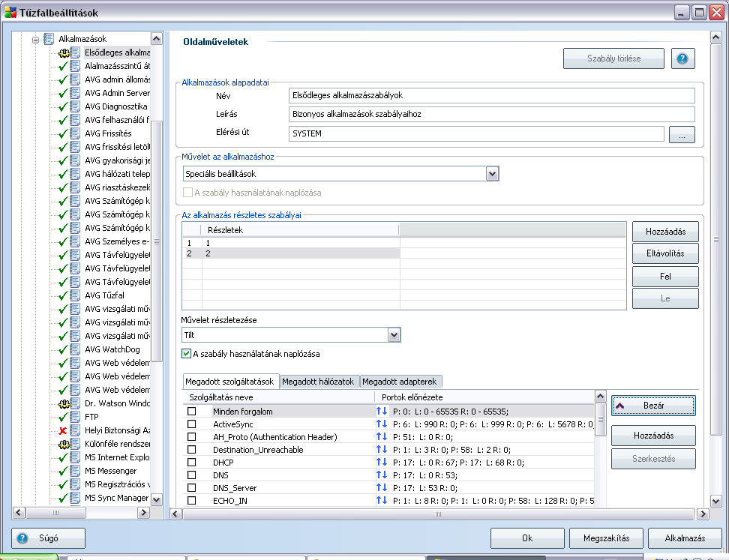The height and width of the screenshot is (560, 729).
Task: Click checkmark icon beside AVG Frissítés
Action: pyautogui.click(x=64, y=133)
